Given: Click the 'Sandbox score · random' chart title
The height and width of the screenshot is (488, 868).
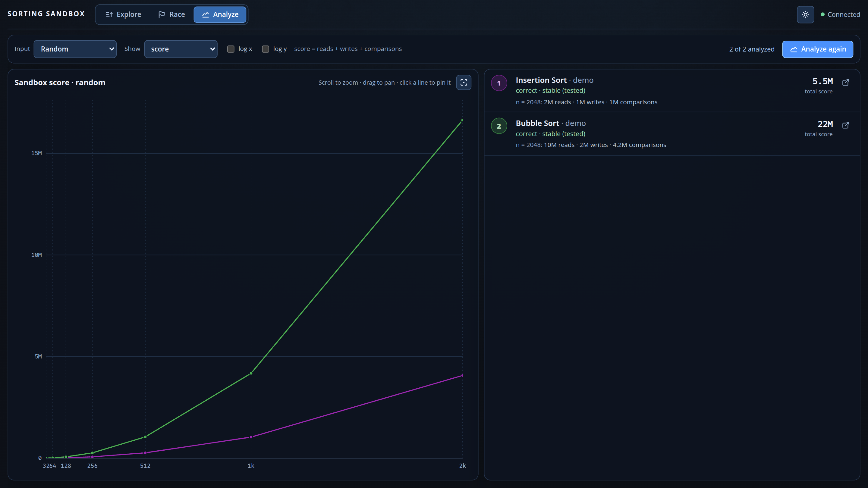Looking at the screenshot, I should point(60,83).
